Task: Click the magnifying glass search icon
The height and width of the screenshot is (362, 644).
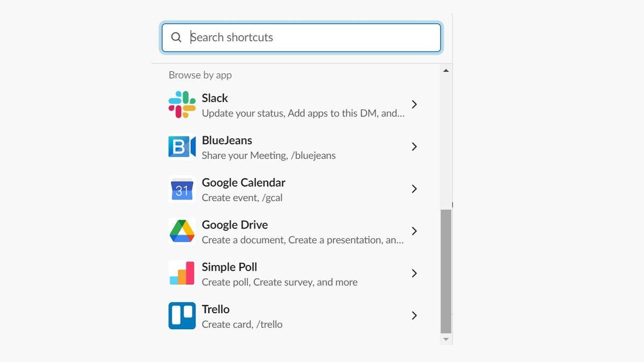Action: (176, 37)
